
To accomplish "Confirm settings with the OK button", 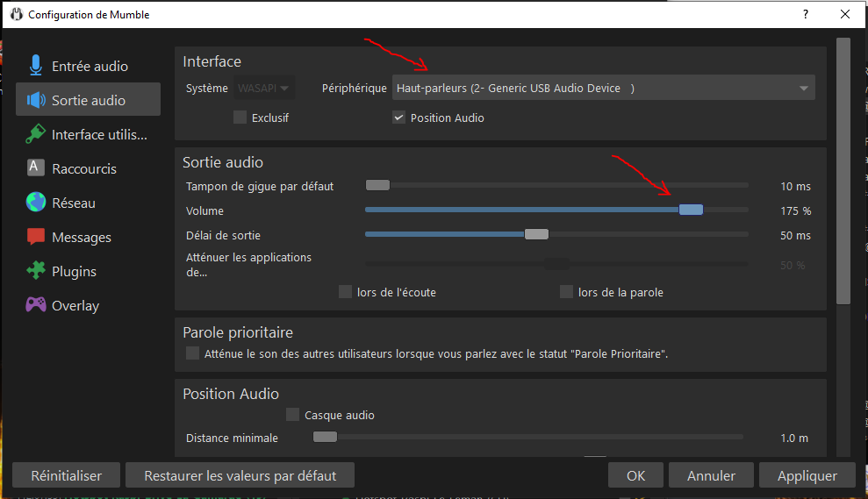I will point(635,476).
